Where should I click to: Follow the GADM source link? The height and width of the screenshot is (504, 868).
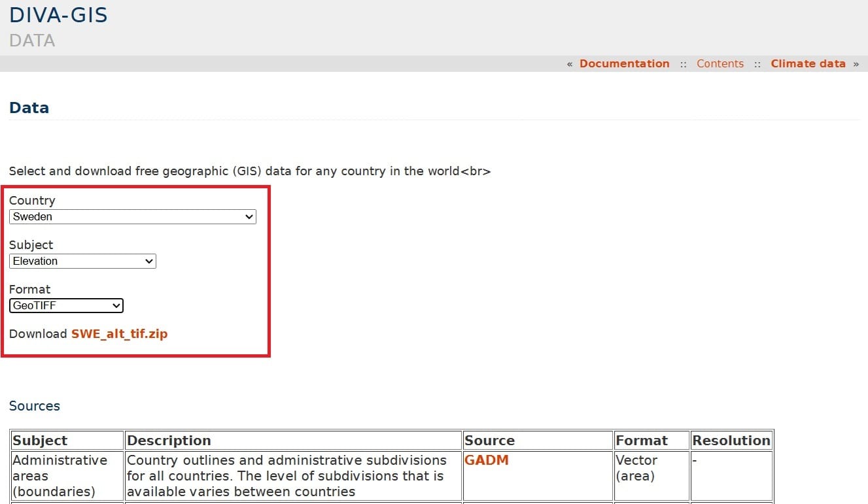click(x=487, y=460)
